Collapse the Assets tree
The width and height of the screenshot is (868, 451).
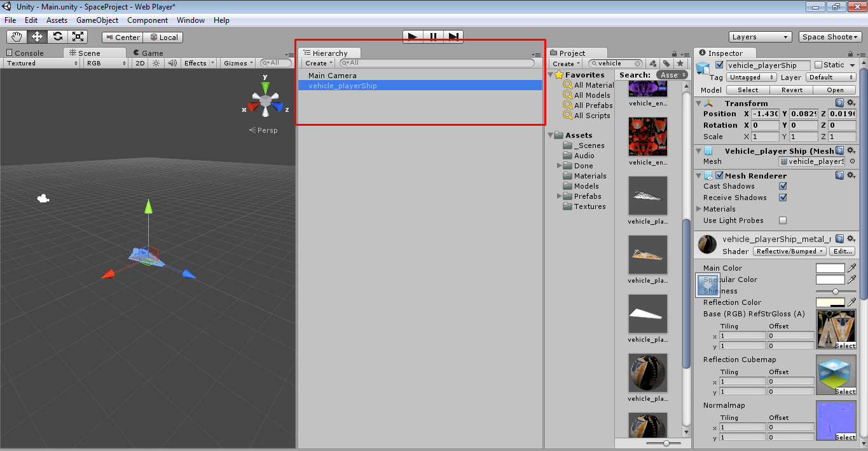549,135
